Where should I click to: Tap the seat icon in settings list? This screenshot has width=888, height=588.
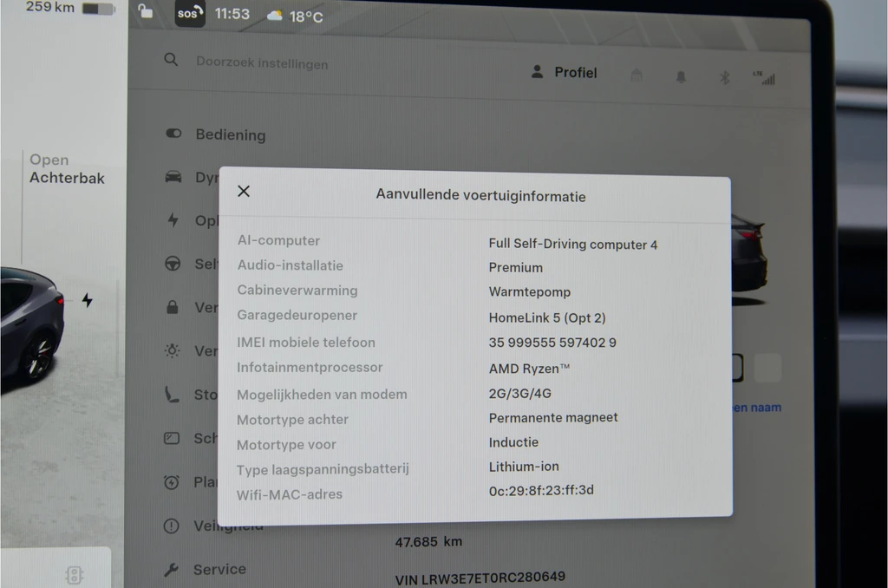point(172,395)
